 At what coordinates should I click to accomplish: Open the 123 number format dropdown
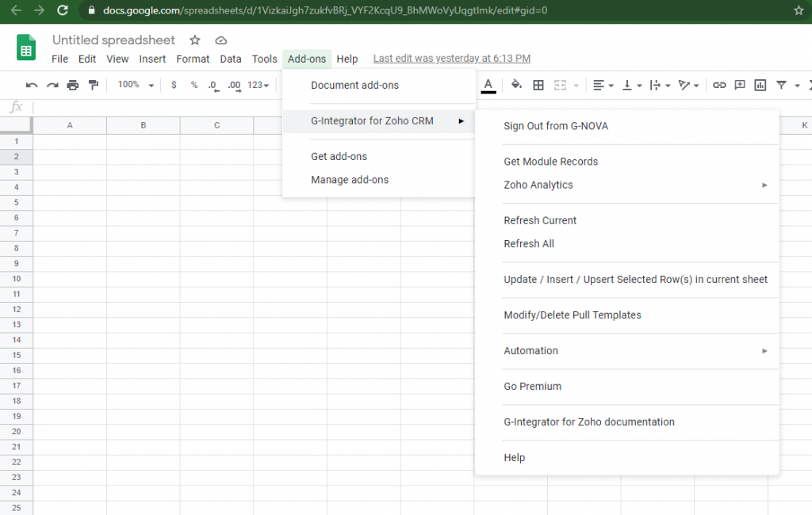[258, 86]
